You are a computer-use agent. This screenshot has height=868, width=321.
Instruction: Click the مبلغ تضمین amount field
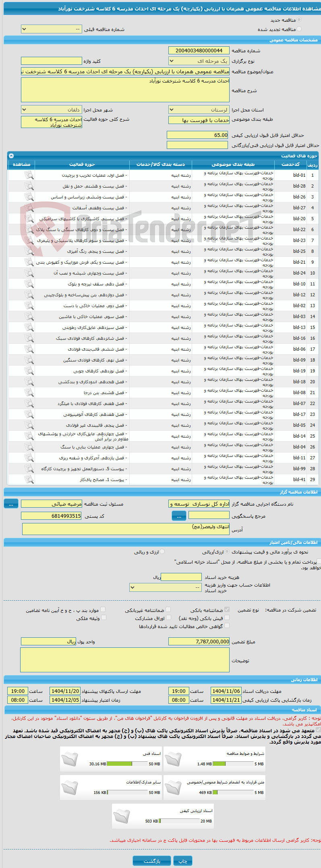(x=199, y=641)
